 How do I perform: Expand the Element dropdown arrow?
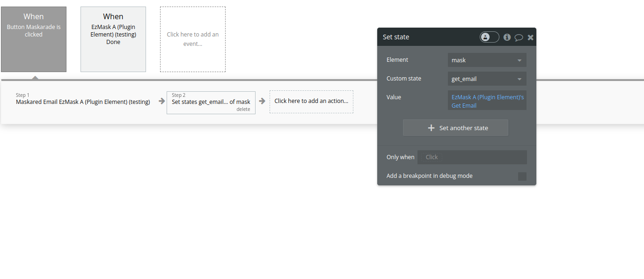tap(520, 60)
